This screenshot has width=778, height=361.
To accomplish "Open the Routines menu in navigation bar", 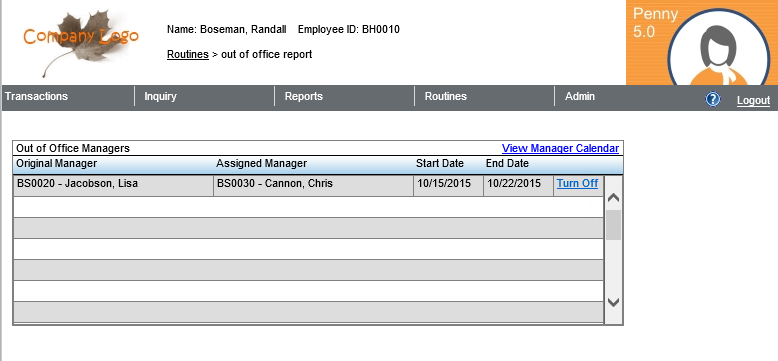I will [x=446, y=96].
